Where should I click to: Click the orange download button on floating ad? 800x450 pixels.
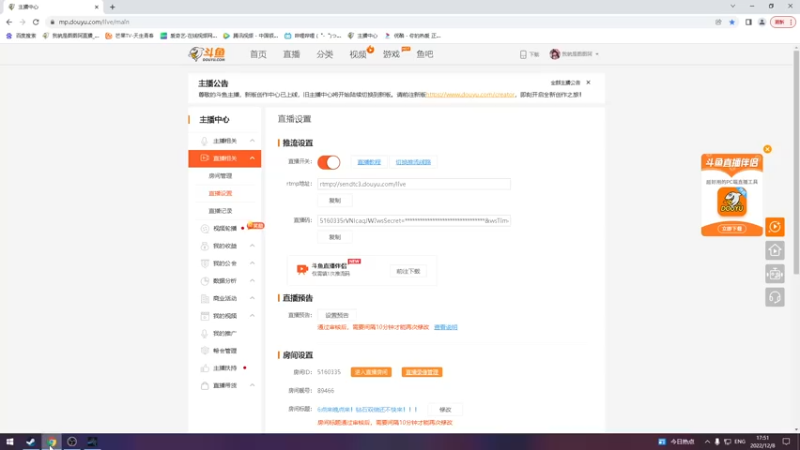pos(732,229)
